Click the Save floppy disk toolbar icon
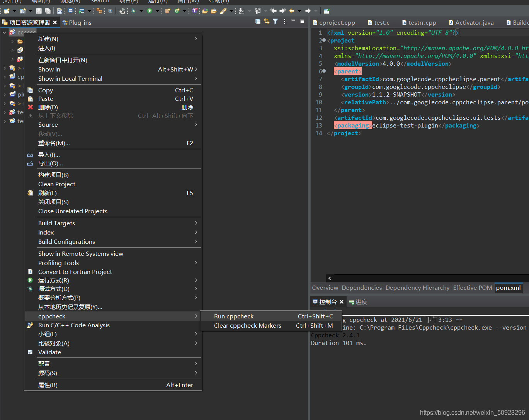The width and height of the screenshot is (529, 420). (x=39, y=11)
